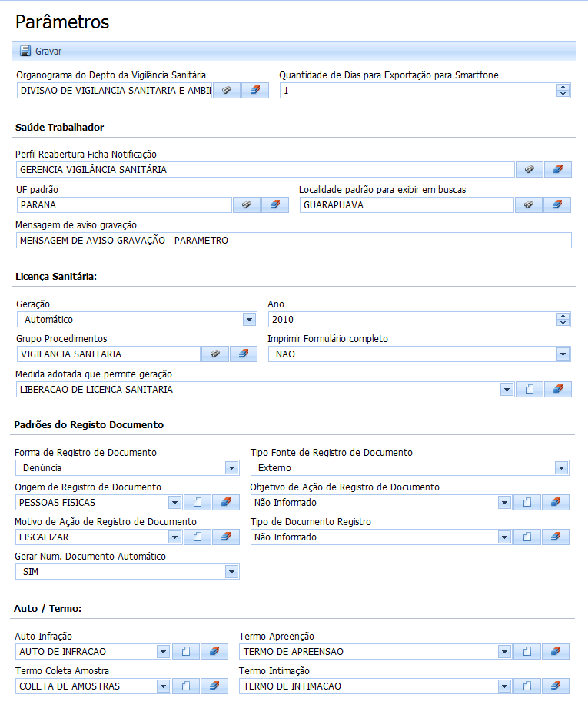Click the Gravar save icon
Screen dimensions: 588x718
point(25,51)
